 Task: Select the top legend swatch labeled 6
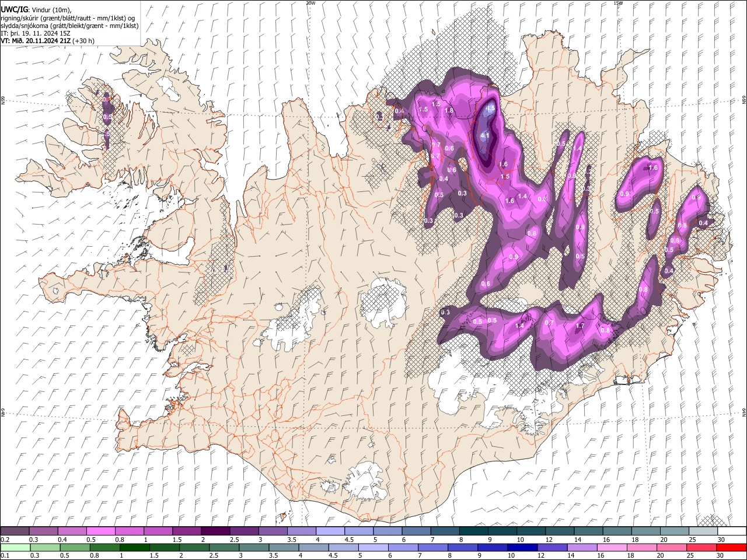click(x=416, y=531)
